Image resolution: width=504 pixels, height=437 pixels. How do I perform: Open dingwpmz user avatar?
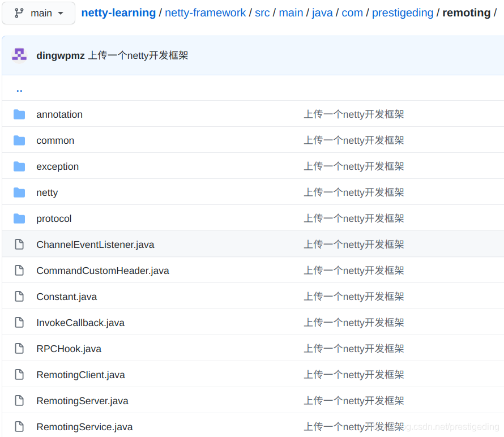coord(19,55)
